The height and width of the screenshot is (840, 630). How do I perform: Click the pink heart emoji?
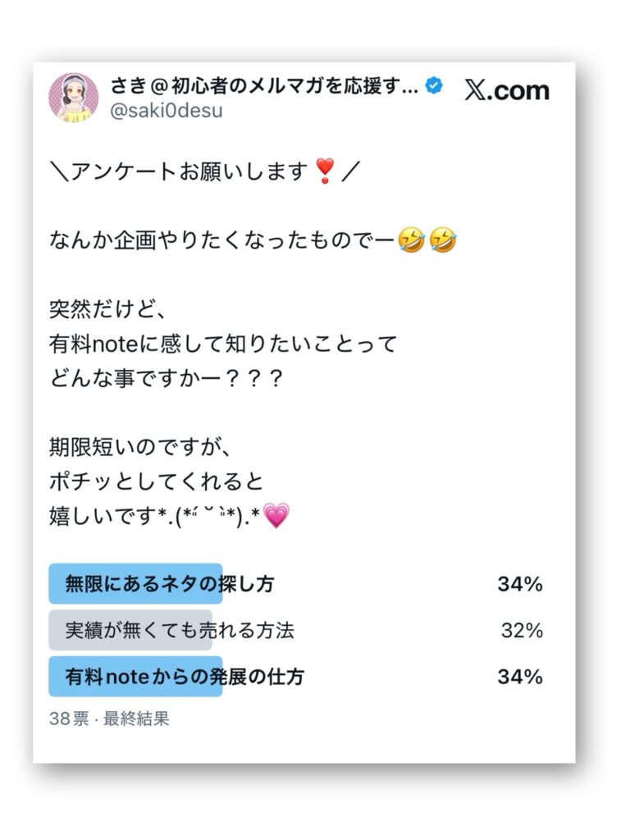click(276, 515)
